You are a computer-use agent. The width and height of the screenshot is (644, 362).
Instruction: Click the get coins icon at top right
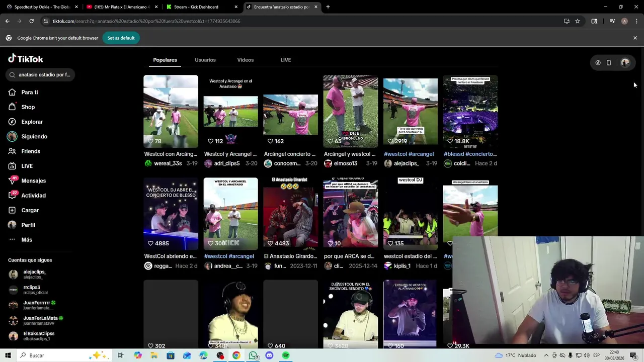coord(598,63)
